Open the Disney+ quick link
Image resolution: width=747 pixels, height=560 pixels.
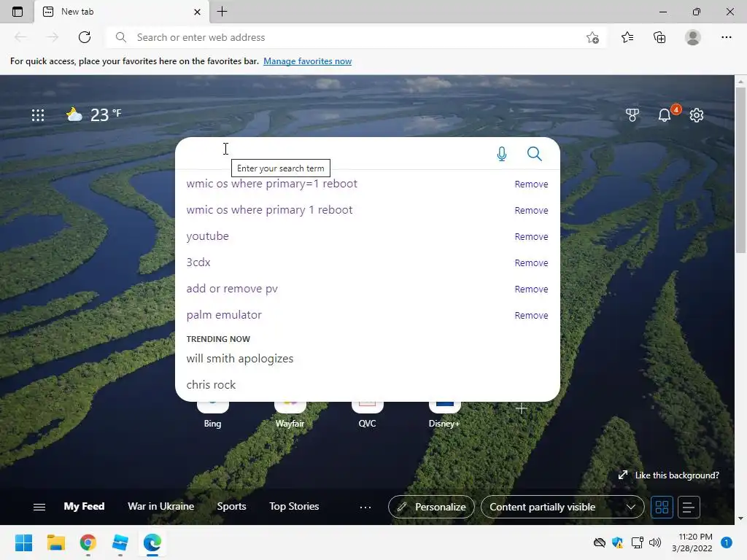coord(444,413)
